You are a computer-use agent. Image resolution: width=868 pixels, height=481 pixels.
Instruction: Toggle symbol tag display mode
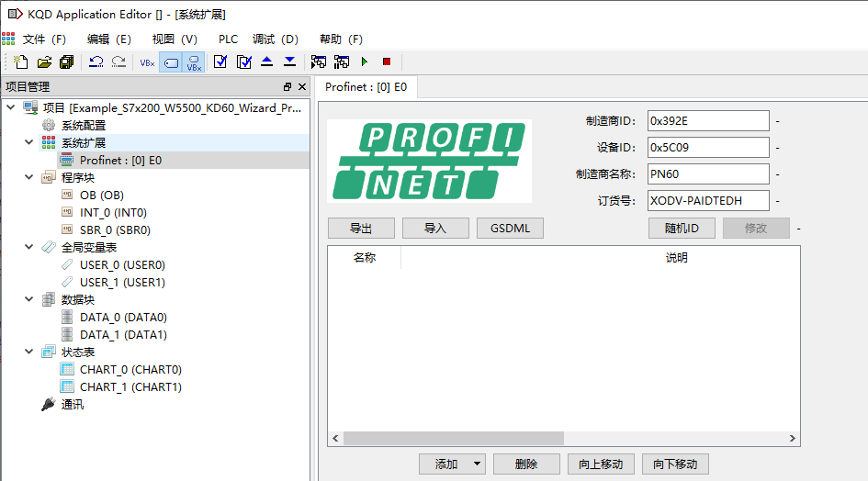point(171,62)
